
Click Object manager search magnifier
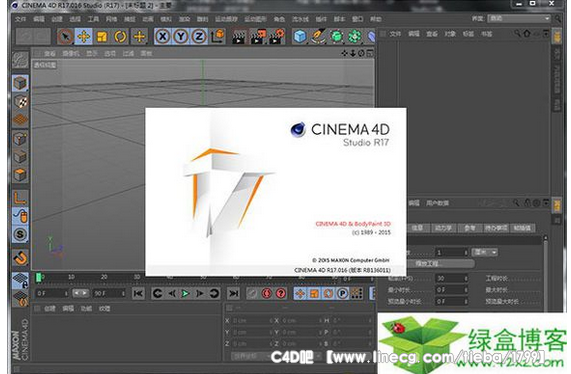517,34
